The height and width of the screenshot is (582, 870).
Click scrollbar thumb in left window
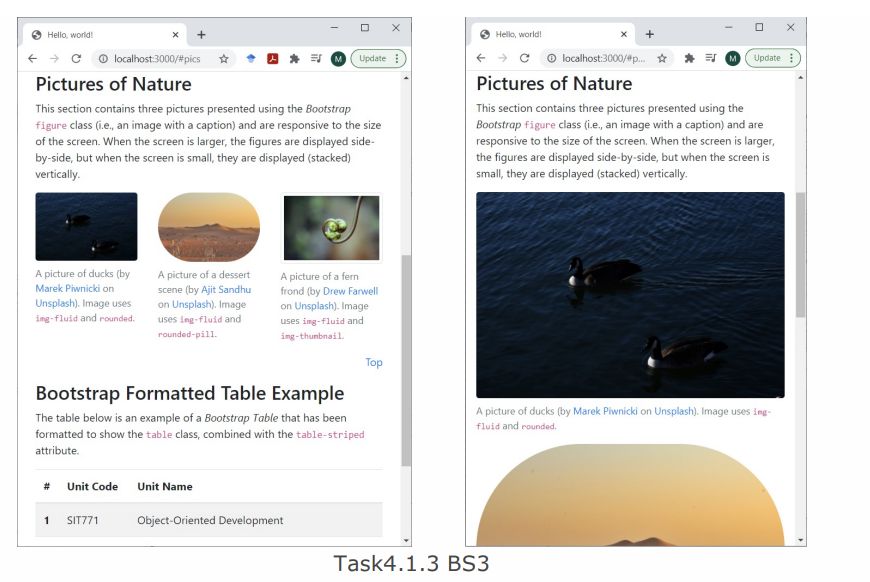click(406, 361)
